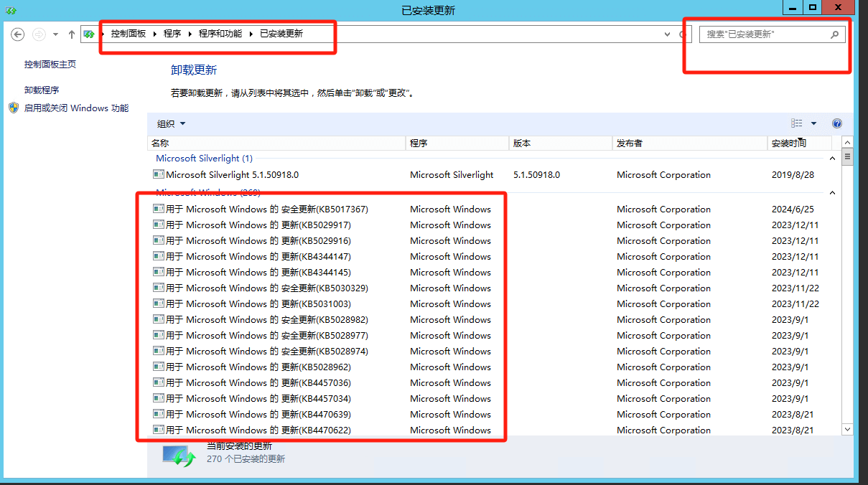The height and width of the screenshot is (485, 868).
Task: Click the icon of Microsoft Silverlight 5.1.50918.0 row
Action: click(x=159, y=174)
